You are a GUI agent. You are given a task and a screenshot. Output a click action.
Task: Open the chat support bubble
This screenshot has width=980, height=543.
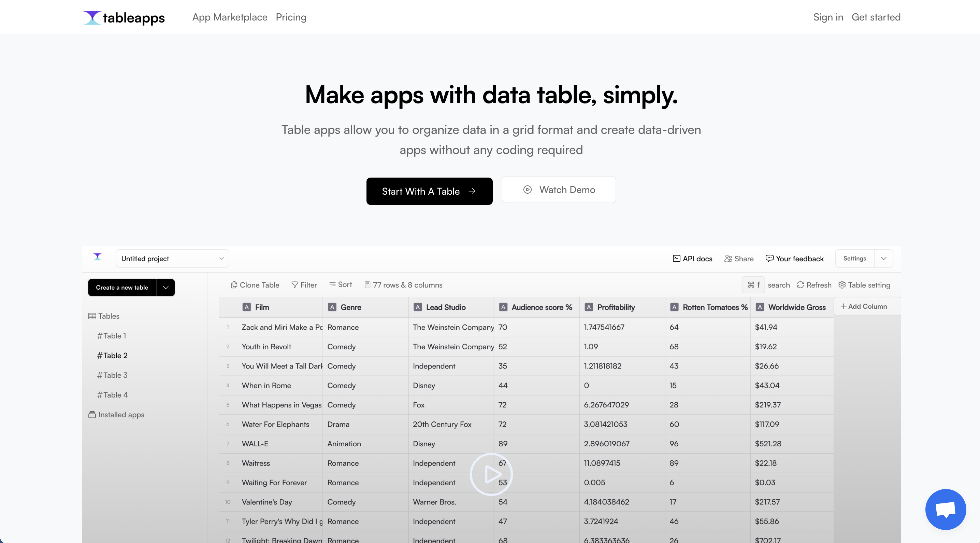(946, 510)
